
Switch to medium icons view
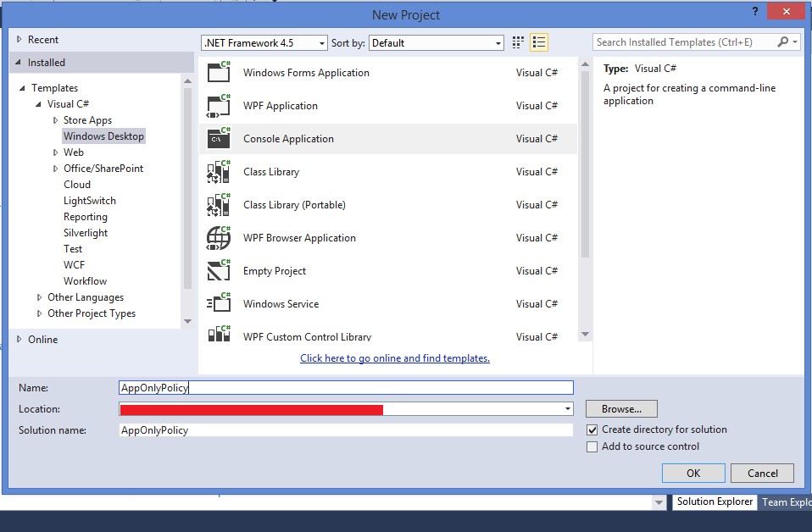click(518, 42)
